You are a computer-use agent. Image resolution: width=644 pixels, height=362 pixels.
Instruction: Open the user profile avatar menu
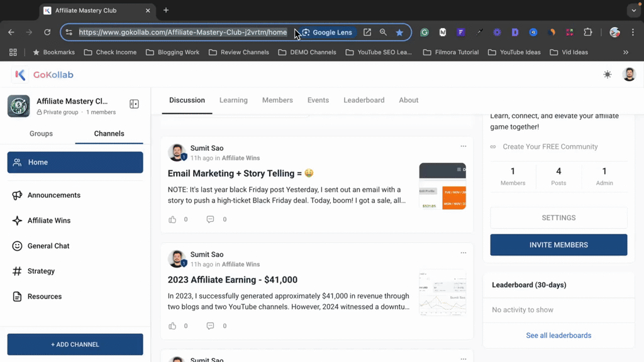[629, 75]
